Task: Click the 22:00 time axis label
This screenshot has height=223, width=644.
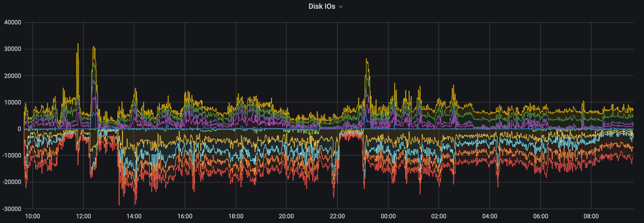Action: 337,216
